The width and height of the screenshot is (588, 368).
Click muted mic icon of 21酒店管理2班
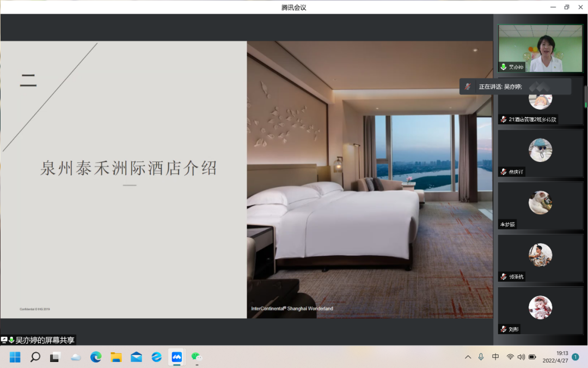pyautogui.click(x=504, y=119)
